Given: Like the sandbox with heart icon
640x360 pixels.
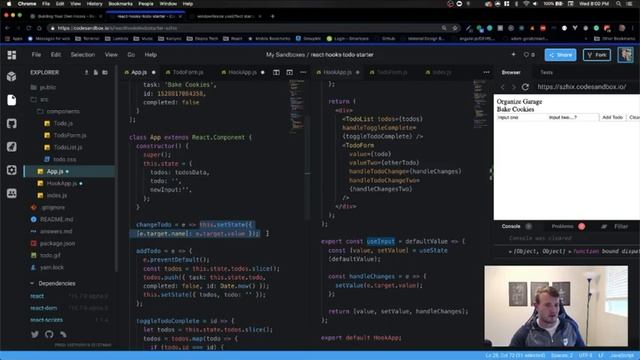Looking at the screenshot, I should 527,55.
